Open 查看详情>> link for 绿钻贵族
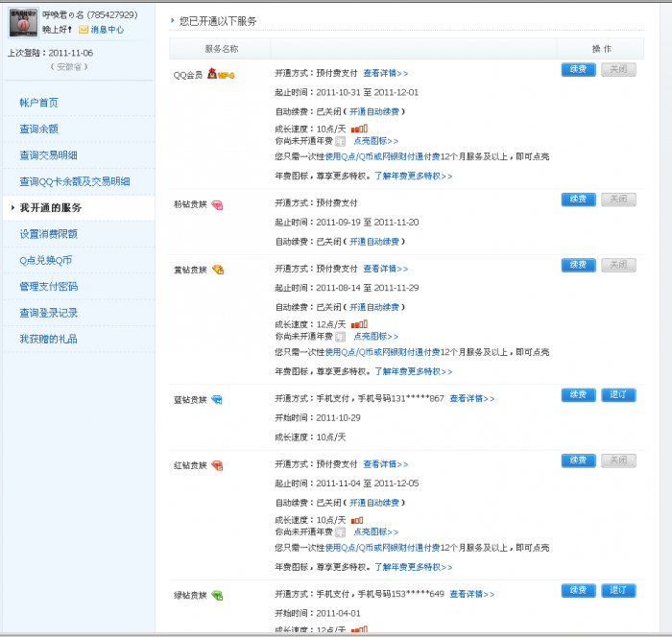This screenshot has width=672, height=637. pos(472,594)
